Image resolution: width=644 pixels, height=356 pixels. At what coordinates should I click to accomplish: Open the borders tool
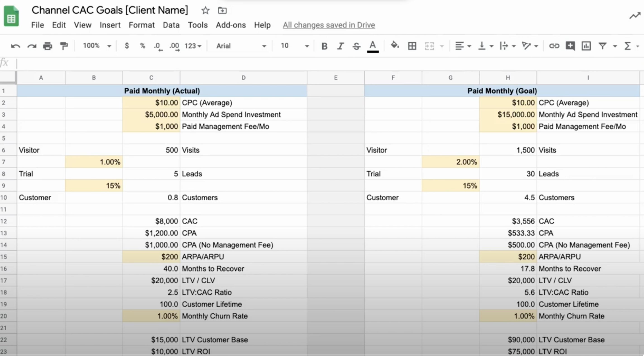pos(412,46)
